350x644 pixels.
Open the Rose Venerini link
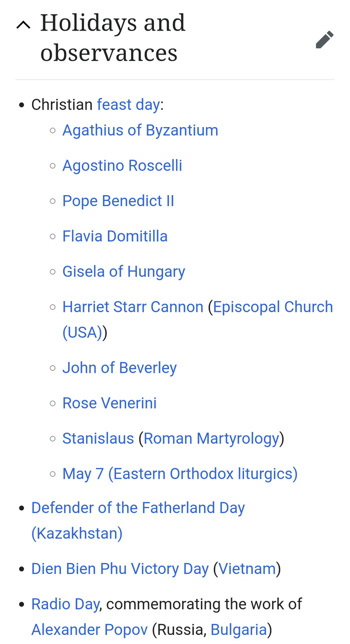coord(109,403)
